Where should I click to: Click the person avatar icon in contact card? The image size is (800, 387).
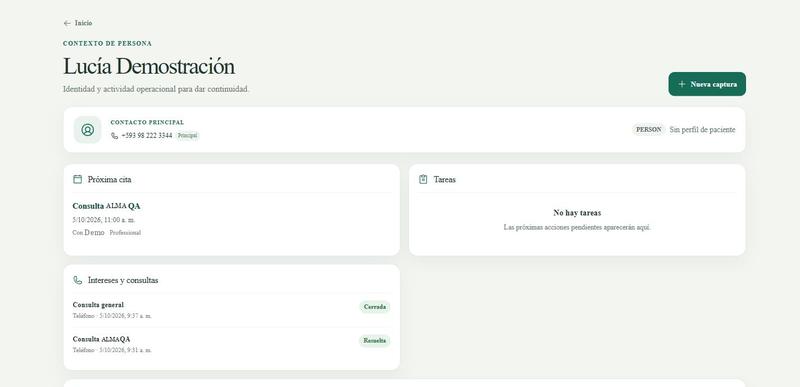point(88,130)
